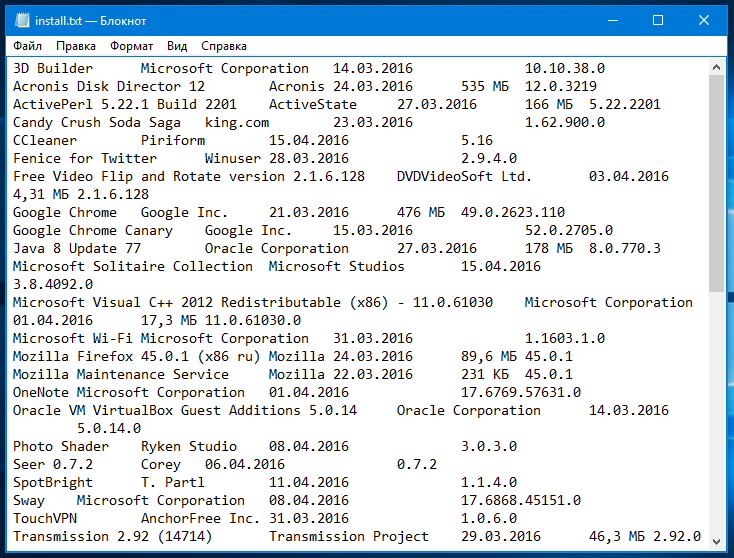The image size is (734, 558).
Task: Click the text 'Winuser'
Action: pyautogui.click(x=232, y=158)
